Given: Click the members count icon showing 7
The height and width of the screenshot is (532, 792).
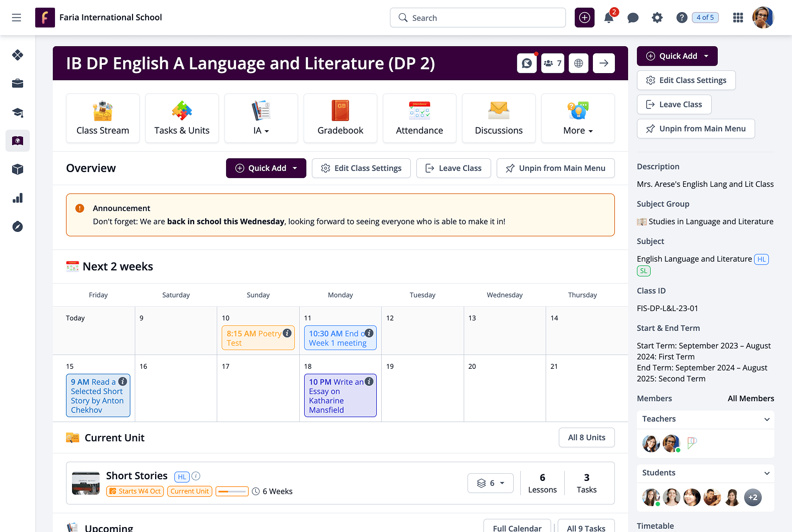Looking at the screenshot, I should click(553, 63).
